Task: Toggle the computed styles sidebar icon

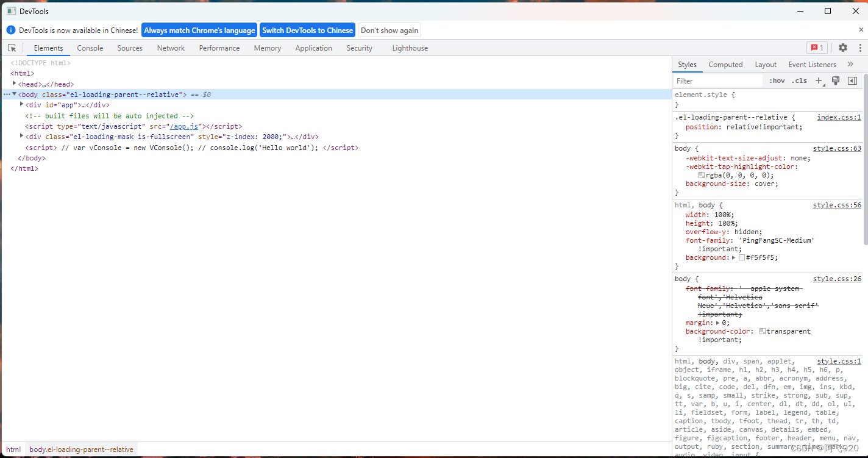Action: [852, 81]
